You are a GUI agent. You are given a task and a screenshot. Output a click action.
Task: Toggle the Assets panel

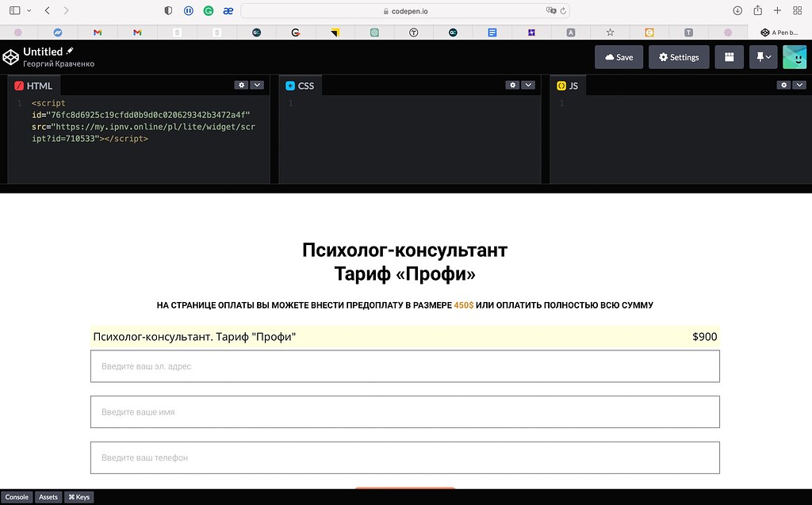tap(48, 497)
